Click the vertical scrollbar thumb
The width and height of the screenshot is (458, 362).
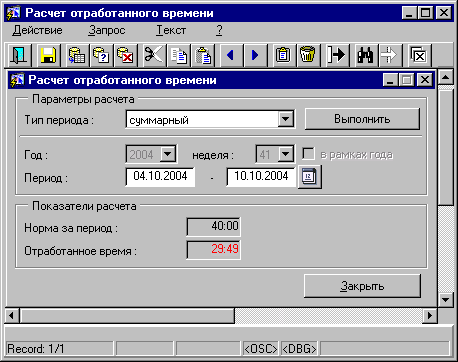[446, 147]
